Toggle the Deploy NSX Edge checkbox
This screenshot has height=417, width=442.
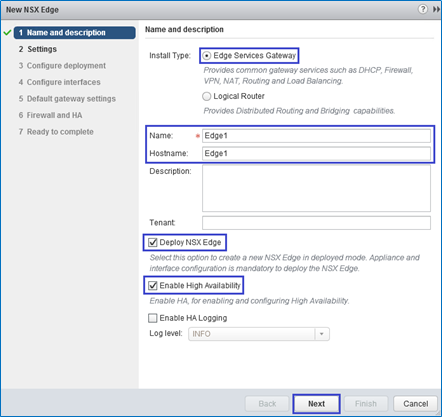pos(153,242)
